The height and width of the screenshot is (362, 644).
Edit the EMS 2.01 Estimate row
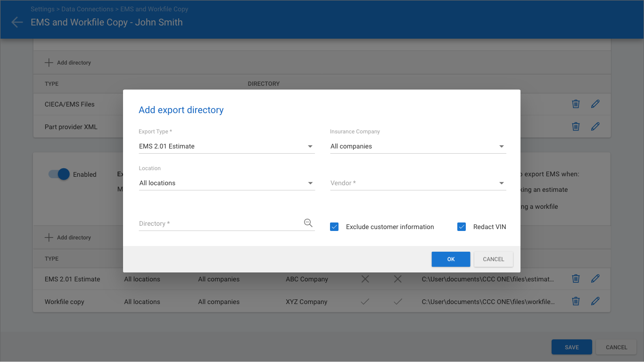[595, 279]
